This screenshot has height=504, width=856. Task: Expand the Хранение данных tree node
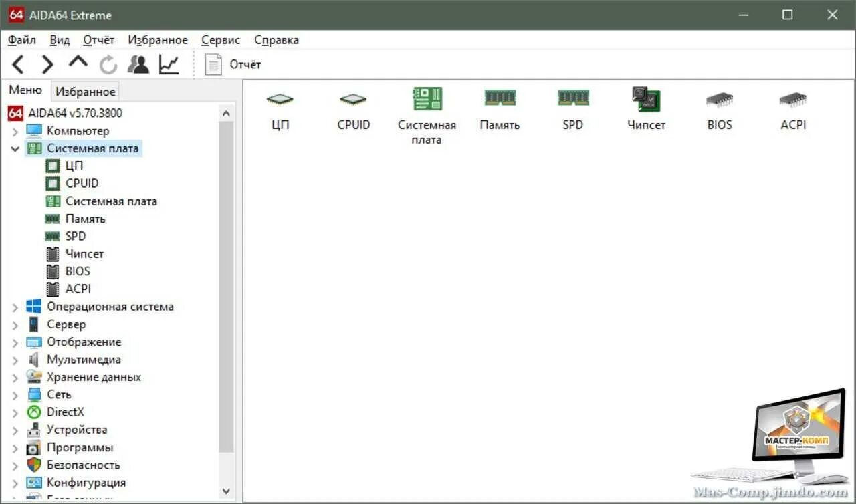coord(15,377)
